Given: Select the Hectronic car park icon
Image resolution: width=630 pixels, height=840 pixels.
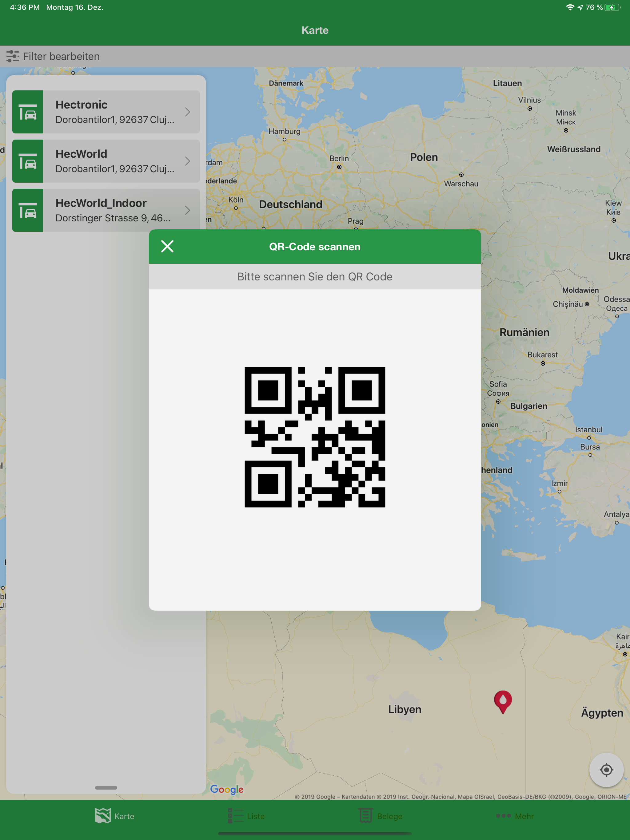Looking at the screenshot, I should point(28,112).
